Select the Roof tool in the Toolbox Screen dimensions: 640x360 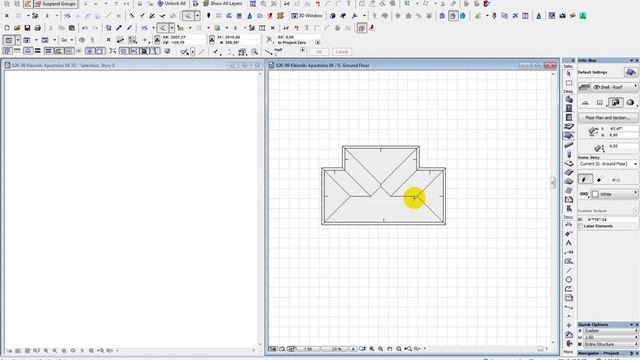[569, 127]
